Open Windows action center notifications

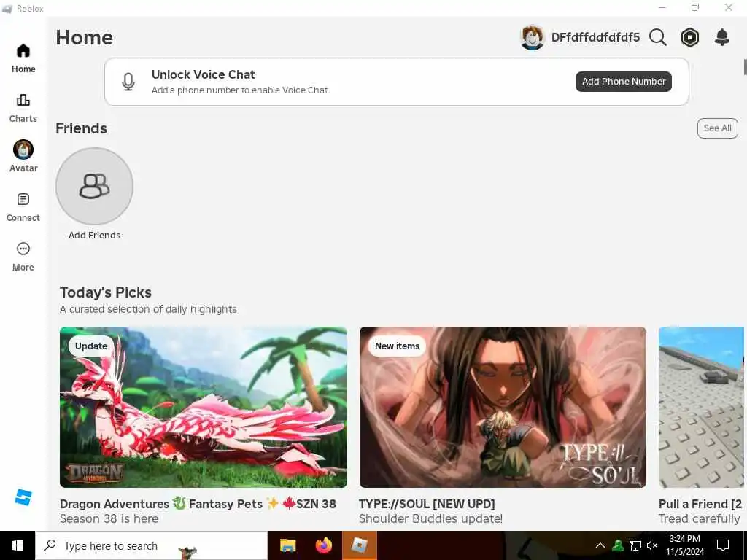(x=723, y=545)
